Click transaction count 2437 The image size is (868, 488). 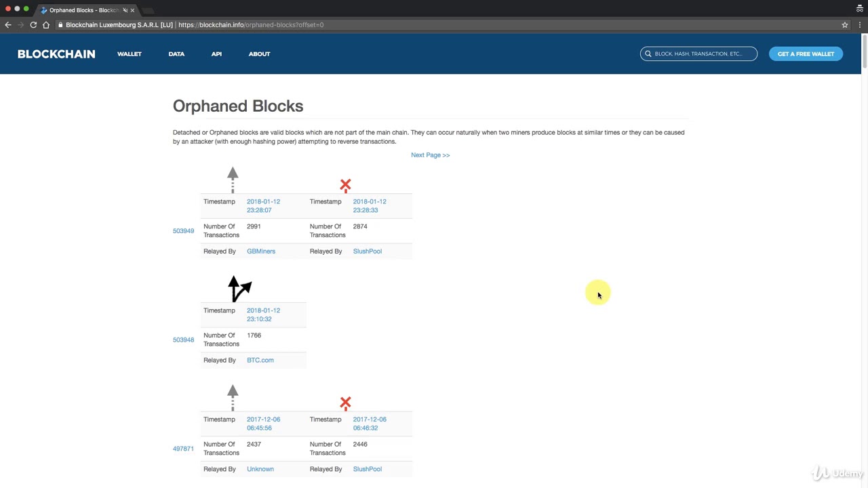pyautogui.click(x=254, y=445)
